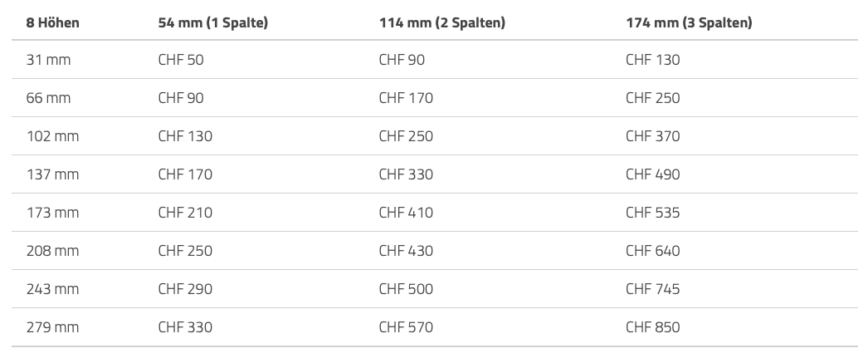Select the CHF 490 price

tap(652, 174)
